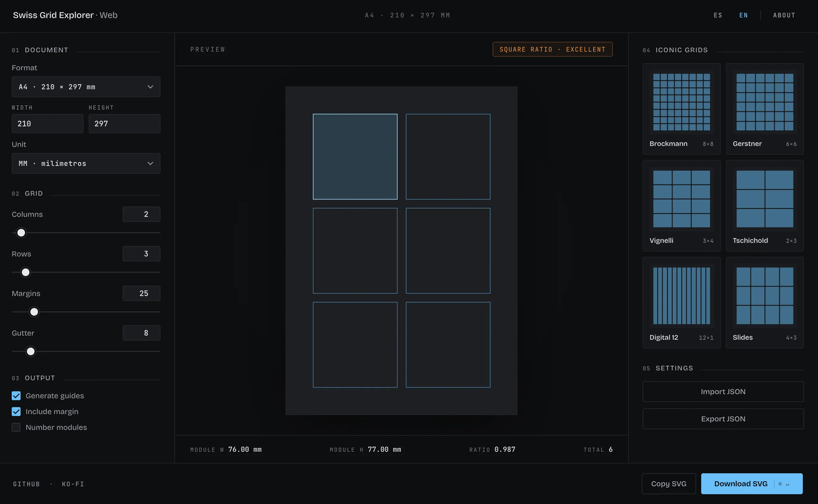
Task: Select the bottom-right preview module
Action: [448, 345]
